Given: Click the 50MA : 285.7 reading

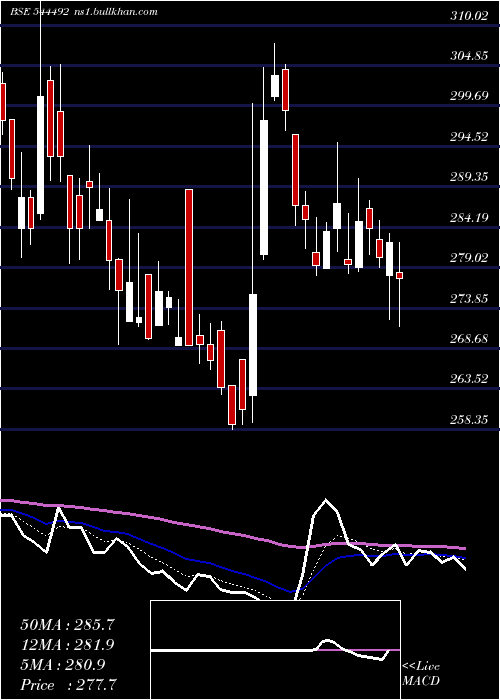Looking at the screenshot, I should tap(66, 625).
